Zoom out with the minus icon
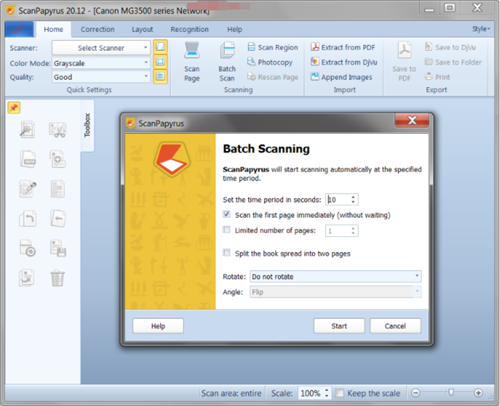 (415, 393)
